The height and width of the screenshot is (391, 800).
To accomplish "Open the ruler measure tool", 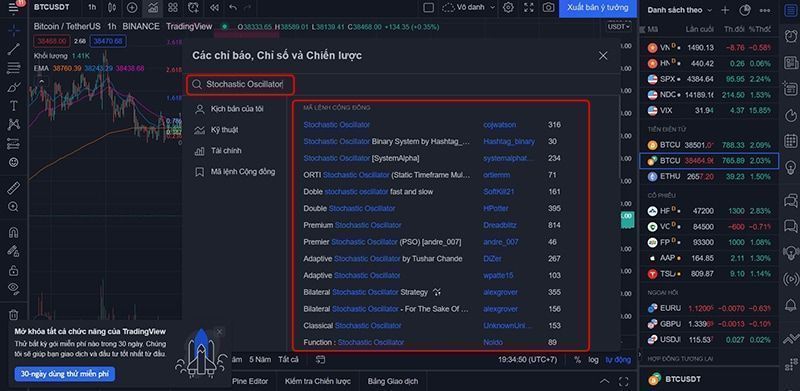I will point(14,188).
